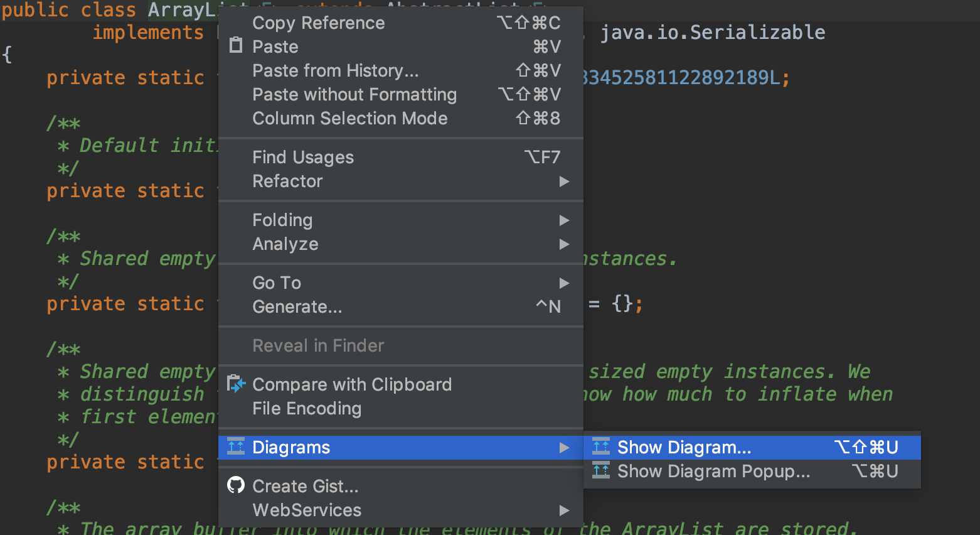Click 'sized empty instances. We' comment text
The width and height of the screenshot is (980, 535).
tap(729, 371)
